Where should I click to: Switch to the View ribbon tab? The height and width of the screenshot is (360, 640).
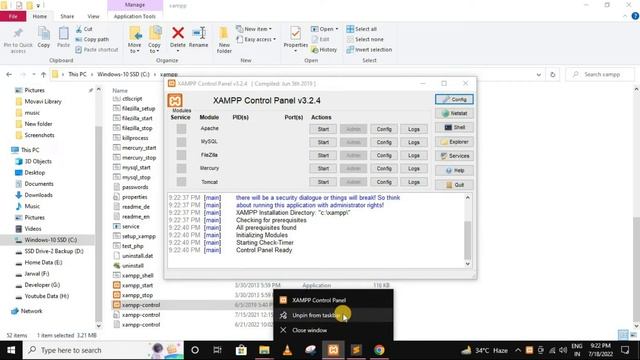93,16
